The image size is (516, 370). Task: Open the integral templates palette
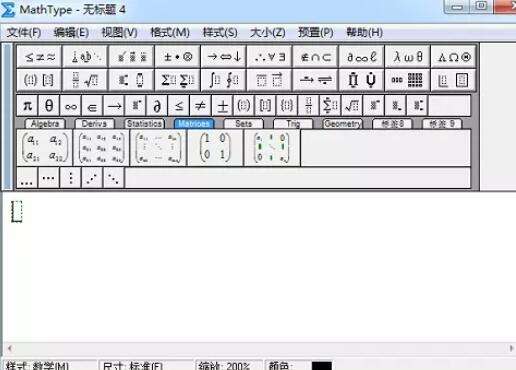pos(223,80)
